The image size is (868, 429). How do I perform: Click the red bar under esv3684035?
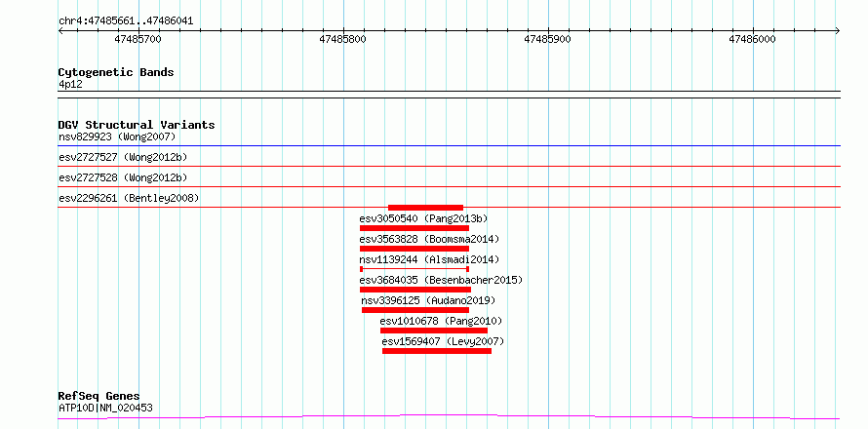tap(415, 290)
